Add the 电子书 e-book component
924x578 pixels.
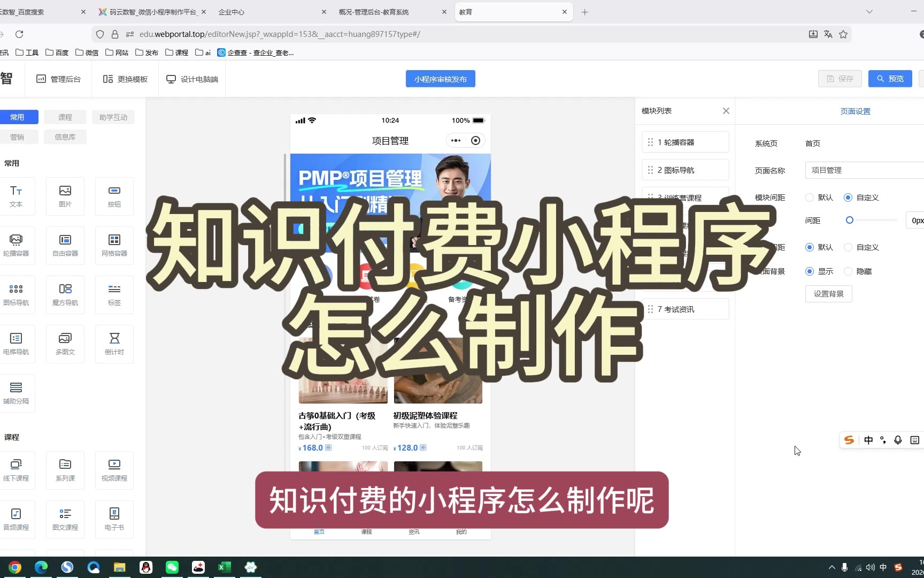(114, 520)
